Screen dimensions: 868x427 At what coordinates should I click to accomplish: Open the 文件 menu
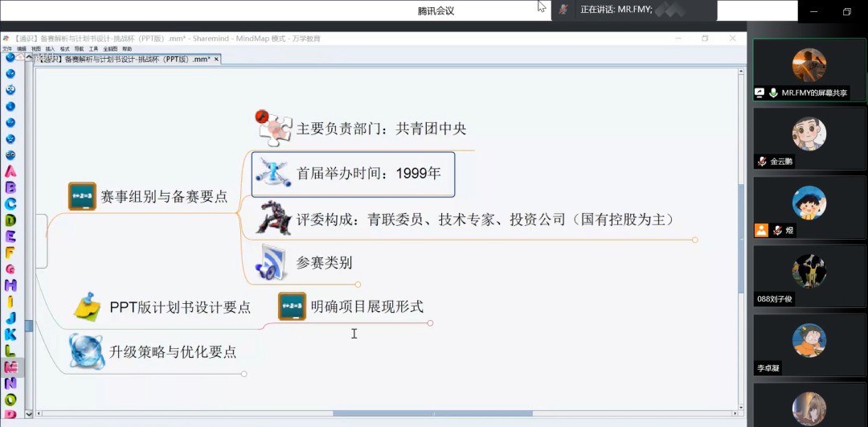(7, 49)
